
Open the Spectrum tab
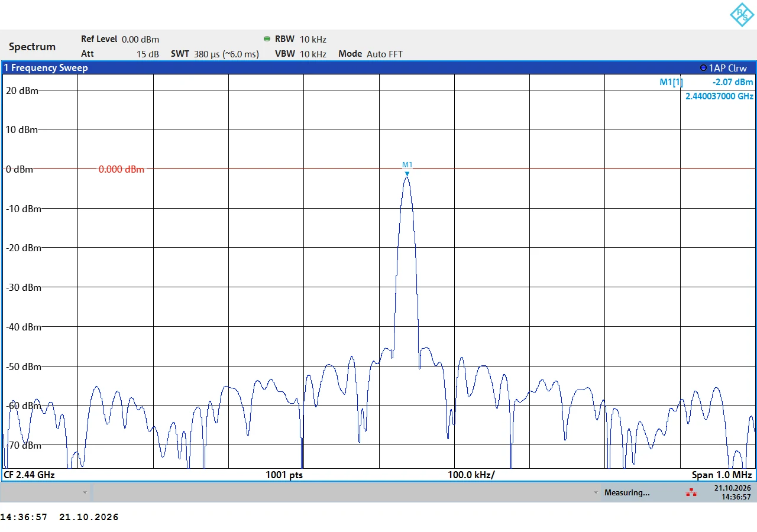click(x=33, y=47)
